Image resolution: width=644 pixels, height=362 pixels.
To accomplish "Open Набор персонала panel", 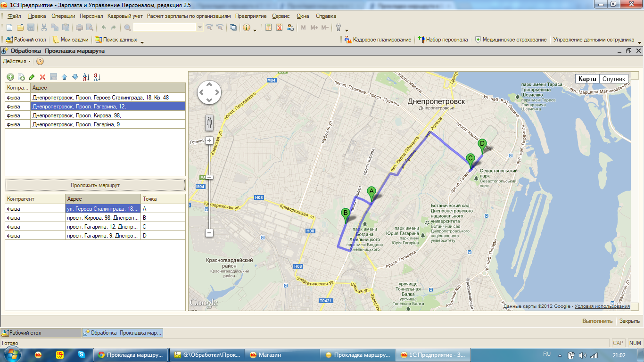I will click(x=443, y=40).
